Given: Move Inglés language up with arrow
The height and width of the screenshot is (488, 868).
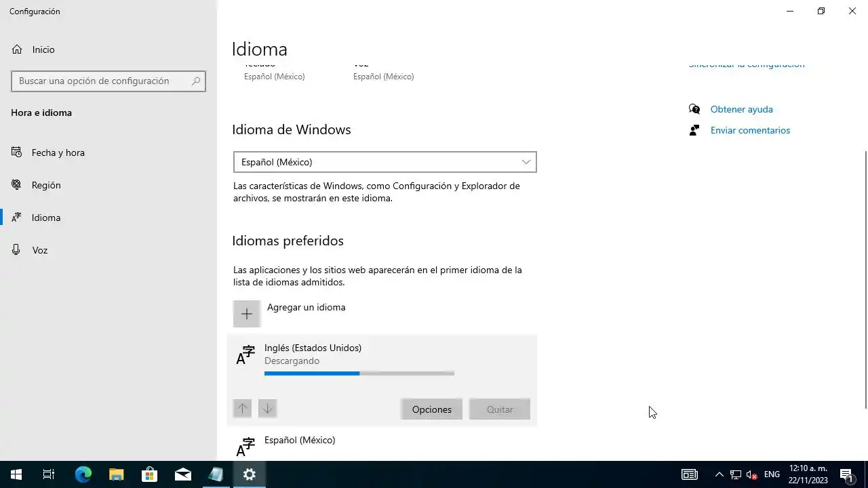Looking at the screenshot, I should pos(242,408).
